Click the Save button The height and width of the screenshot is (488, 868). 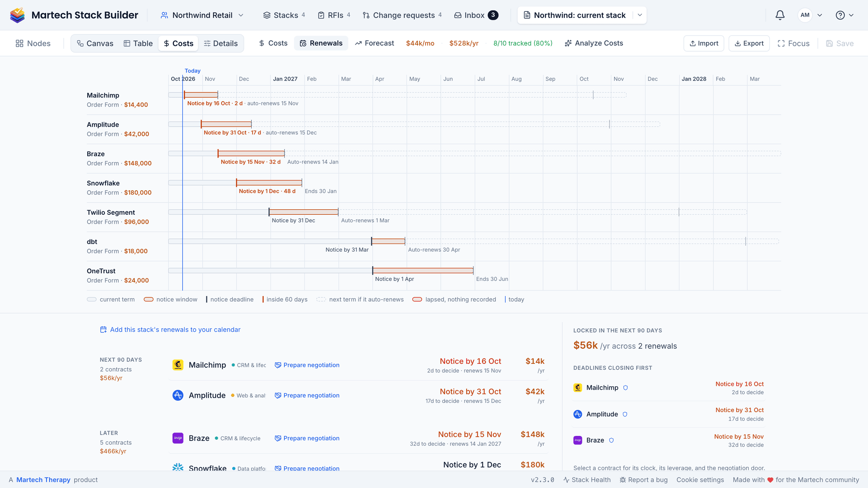(840, 43)
